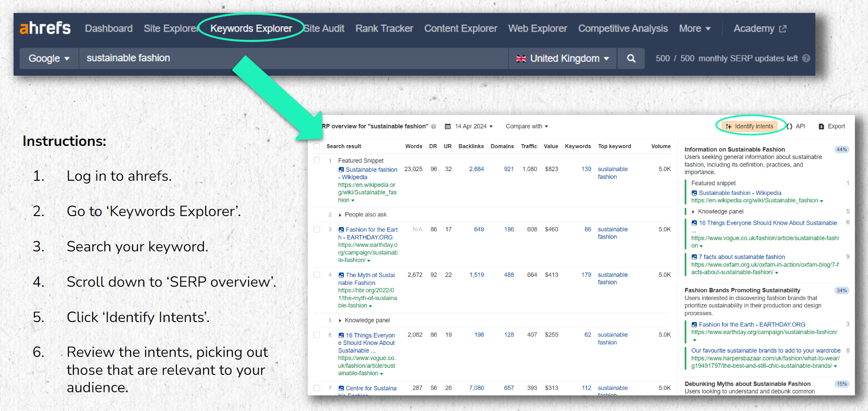Open Site Audit from the navigation bar
Screen dimensions: 868x411
click(x=324, y=28)
